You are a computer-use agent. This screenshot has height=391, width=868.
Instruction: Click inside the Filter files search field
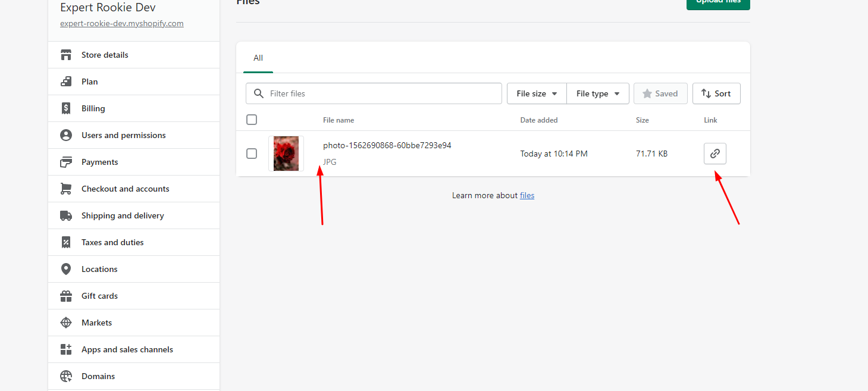pyautogui.click(x=374, y=93)
